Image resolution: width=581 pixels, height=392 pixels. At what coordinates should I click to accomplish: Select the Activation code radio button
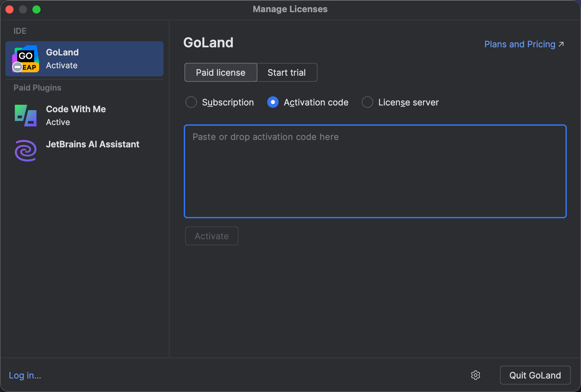273,102
